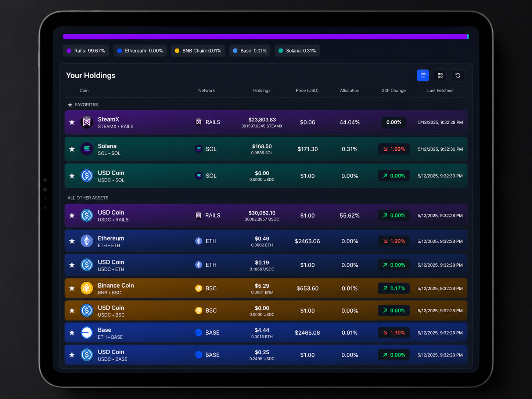The image size is (532, 399).
Task: Sort by the Allocation column header
Action: (349, 90)
